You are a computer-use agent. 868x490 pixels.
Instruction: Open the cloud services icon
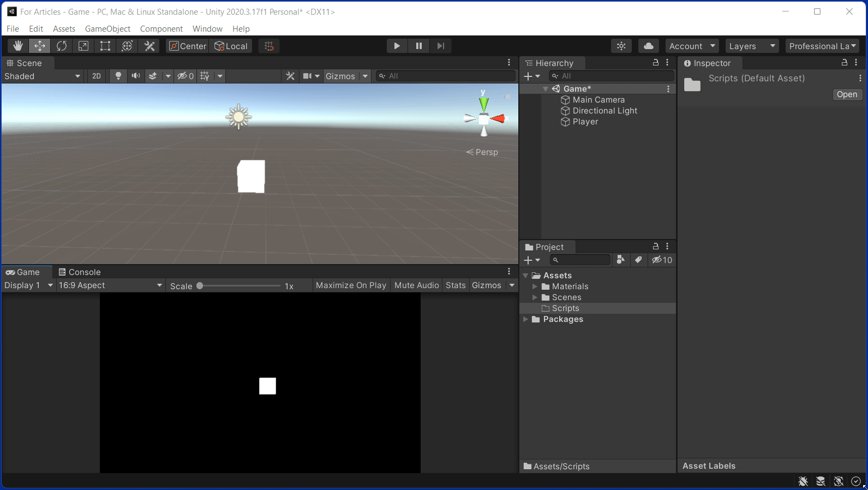[x=649, y=46]
